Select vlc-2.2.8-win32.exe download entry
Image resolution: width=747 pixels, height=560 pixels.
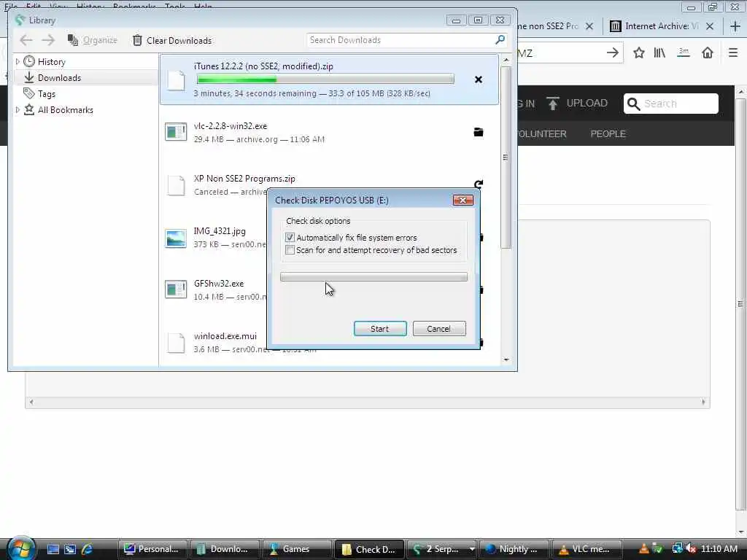point(329,133)
